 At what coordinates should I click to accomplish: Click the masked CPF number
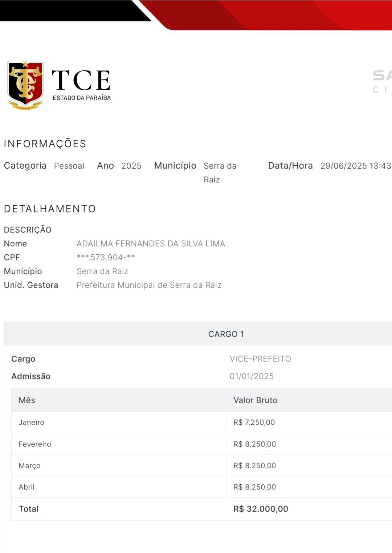(x=106, y=257)
